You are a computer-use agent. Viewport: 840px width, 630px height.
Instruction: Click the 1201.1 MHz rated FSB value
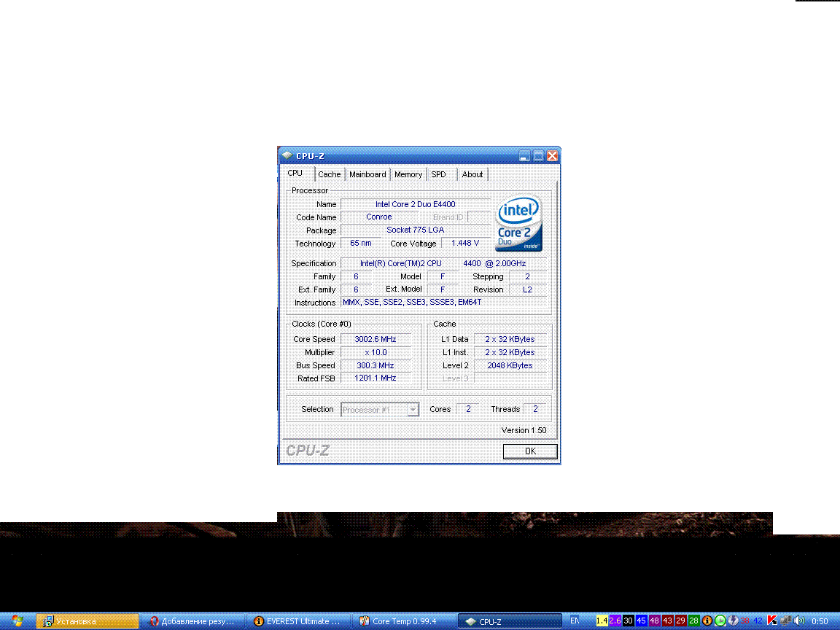coord(376,378)
